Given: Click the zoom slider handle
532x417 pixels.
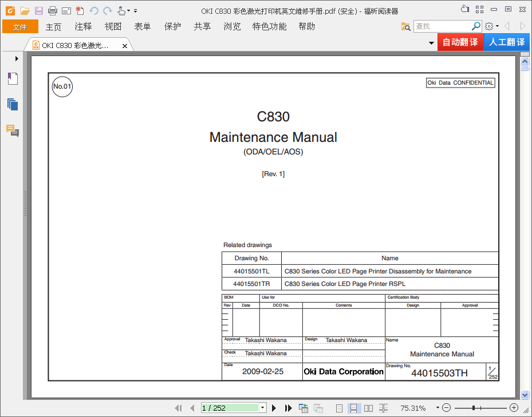Looking at the screenshot, I should click(x=474, y=408).
